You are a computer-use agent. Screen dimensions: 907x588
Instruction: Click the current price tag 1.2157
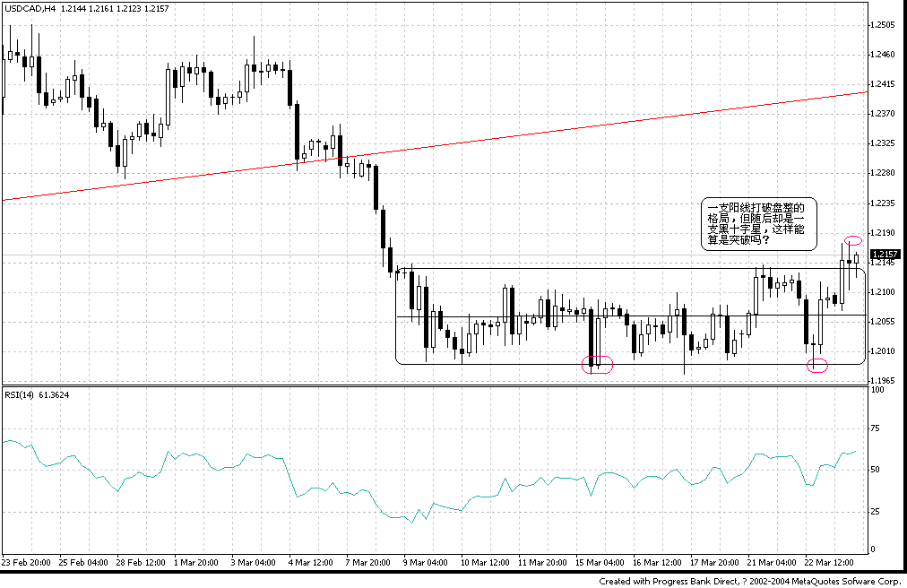click(x=887, y=255)
